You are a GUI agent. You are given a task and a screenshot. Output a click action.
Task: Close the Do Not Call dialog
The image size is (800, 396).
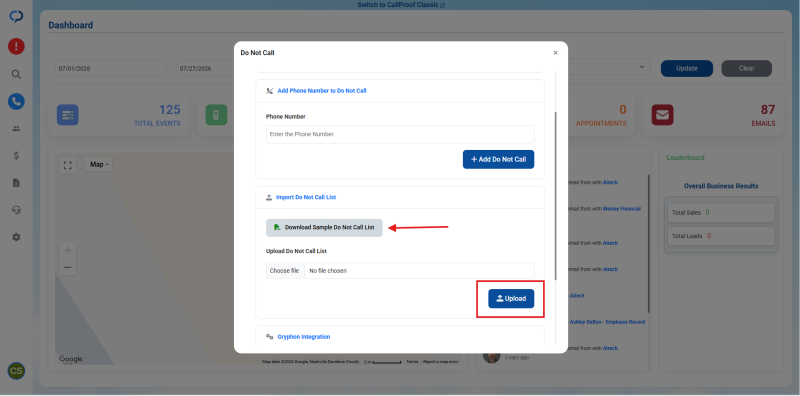tap(556, 53)
